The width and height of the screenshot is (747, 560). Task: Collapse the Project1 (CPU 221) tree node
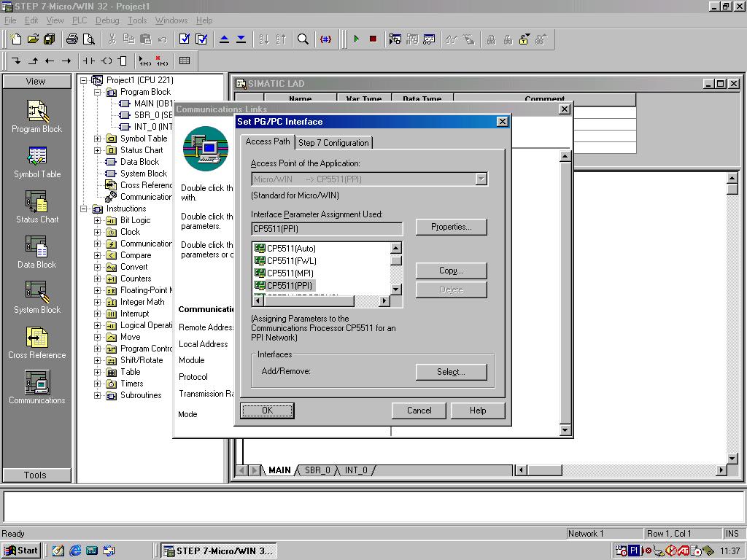tap(84, 80)
